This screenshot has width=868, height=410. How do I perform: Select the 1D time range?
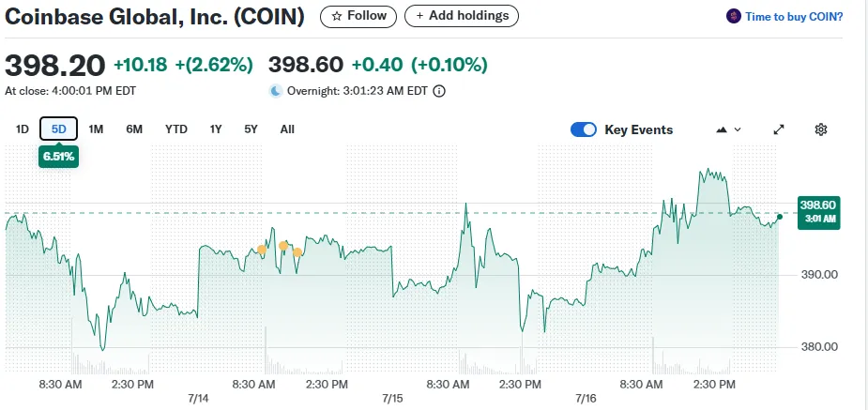[x=23, y=129]
